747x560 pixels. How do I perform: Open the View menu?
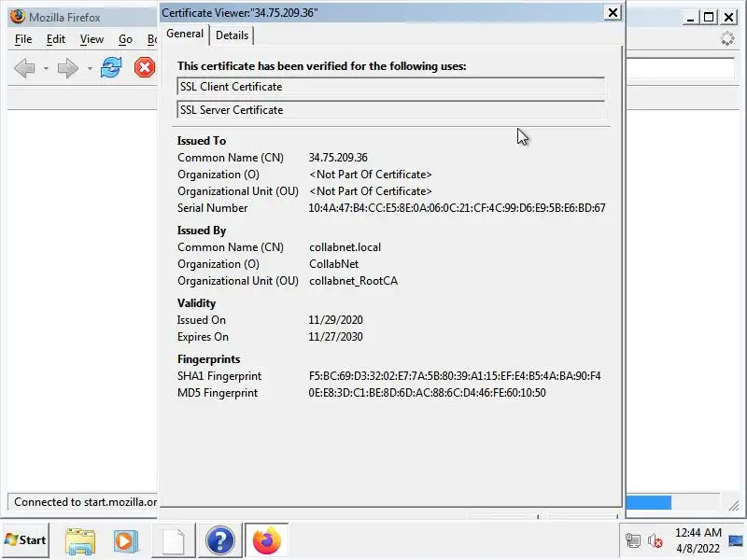92,39
